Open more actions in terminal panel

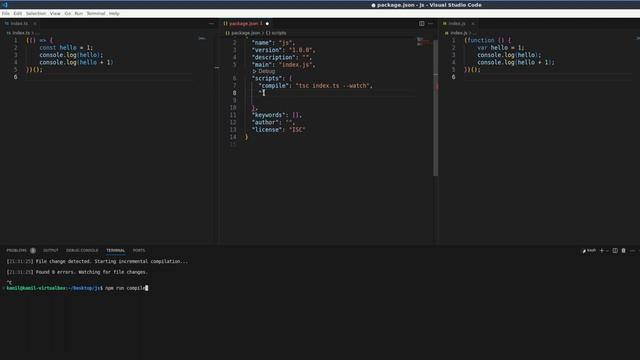632,251
